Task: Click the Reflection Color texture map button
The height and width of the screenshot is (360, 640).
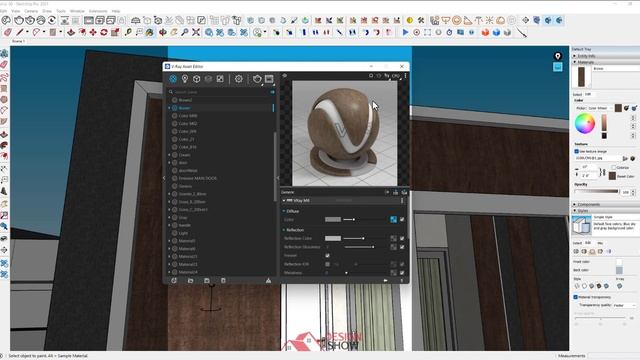Action: 393,238
